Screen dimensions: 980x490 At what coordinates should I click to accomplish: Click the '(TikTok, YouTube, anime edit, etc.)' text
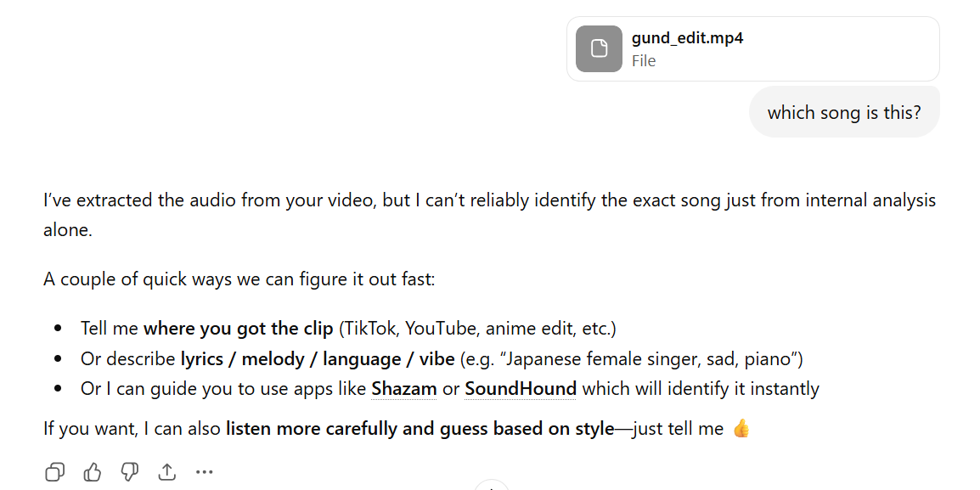click(x=476, y=328)
